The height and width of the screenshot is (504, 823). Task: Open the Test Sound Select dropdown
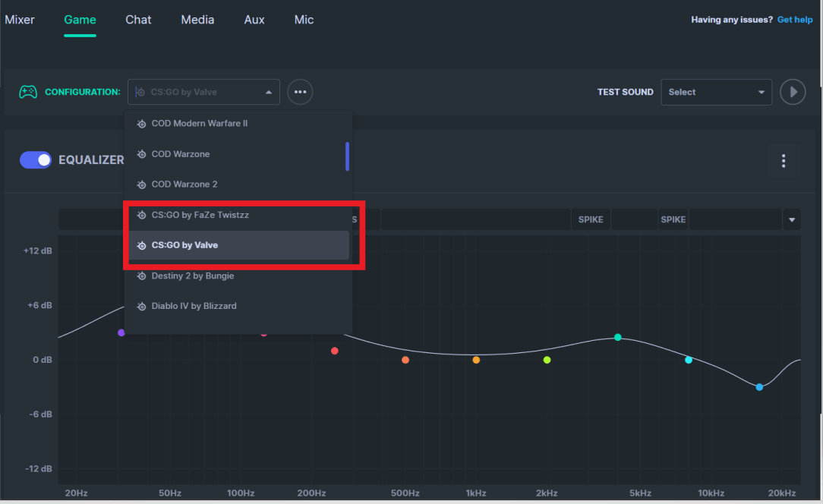click(x=716, y=92)
